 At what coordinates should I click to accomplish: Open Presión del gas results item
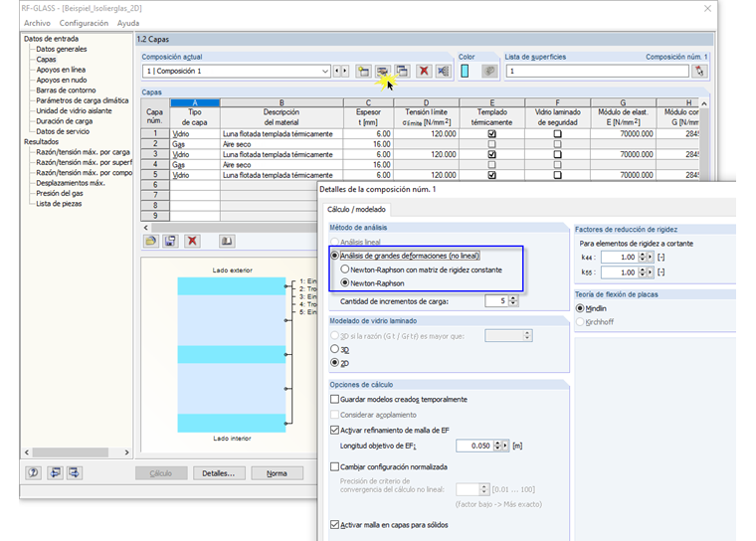pyautogui.click(x=60, y=193)
